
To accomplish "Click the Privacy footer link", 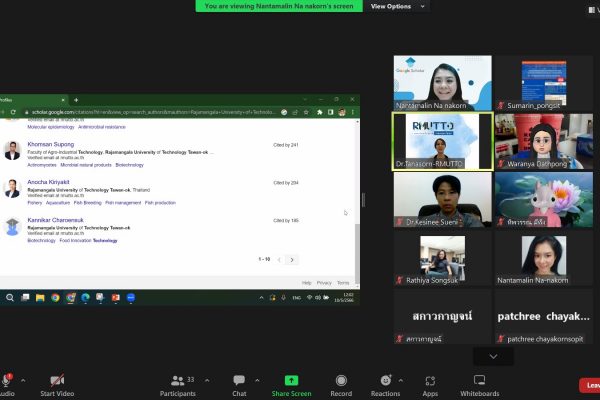I will [x=324, y=283].
